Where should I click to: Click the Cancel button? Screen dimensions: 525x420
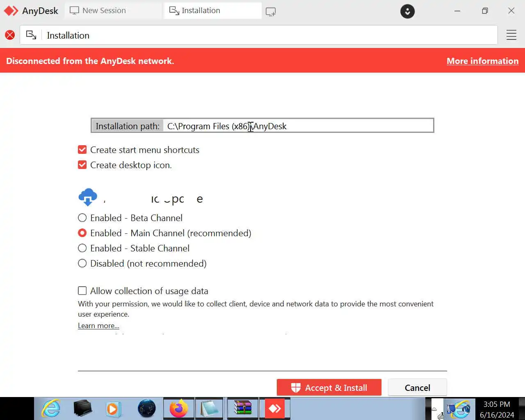pos(417,388)
